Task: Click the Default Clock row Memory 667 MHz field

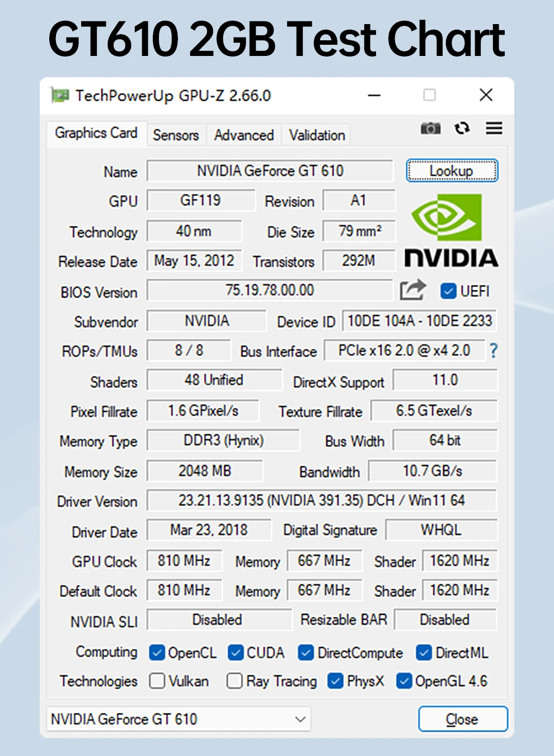Action: [325, 590]
